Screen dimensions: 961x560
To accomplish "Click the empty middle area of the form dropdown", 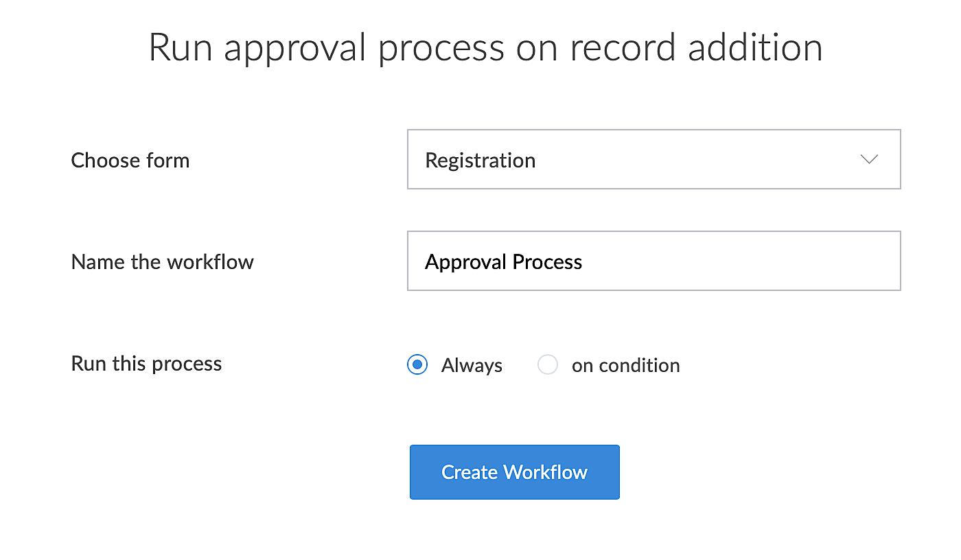I will [693, 159].
